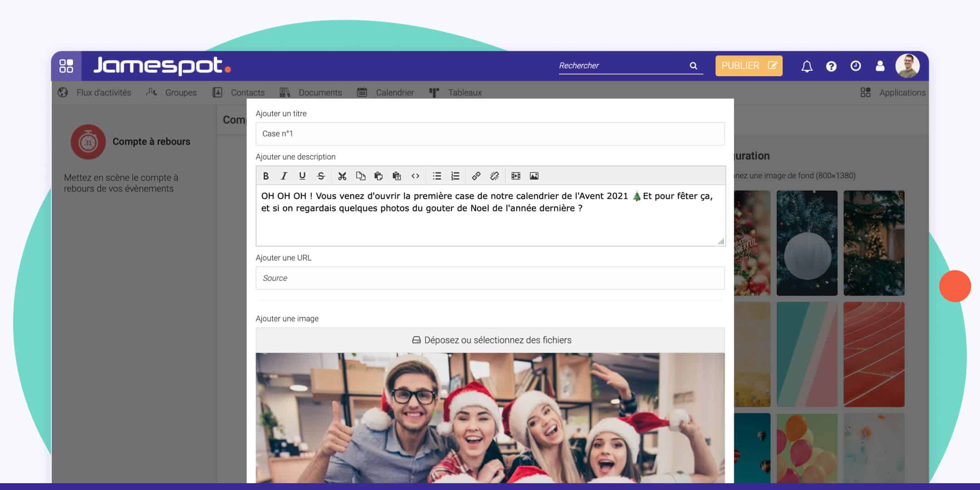
Task: Open Flux d'activités menu
Action: pyautogui.click(x=94, y=93)
